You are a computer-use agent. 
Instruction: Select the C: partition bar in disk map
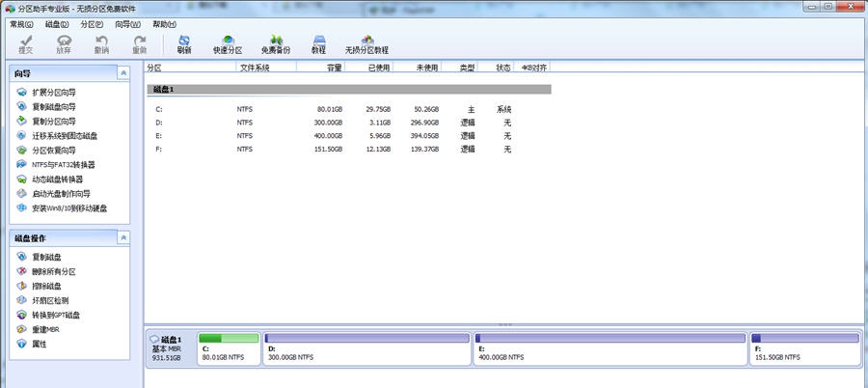coord(228,349)
